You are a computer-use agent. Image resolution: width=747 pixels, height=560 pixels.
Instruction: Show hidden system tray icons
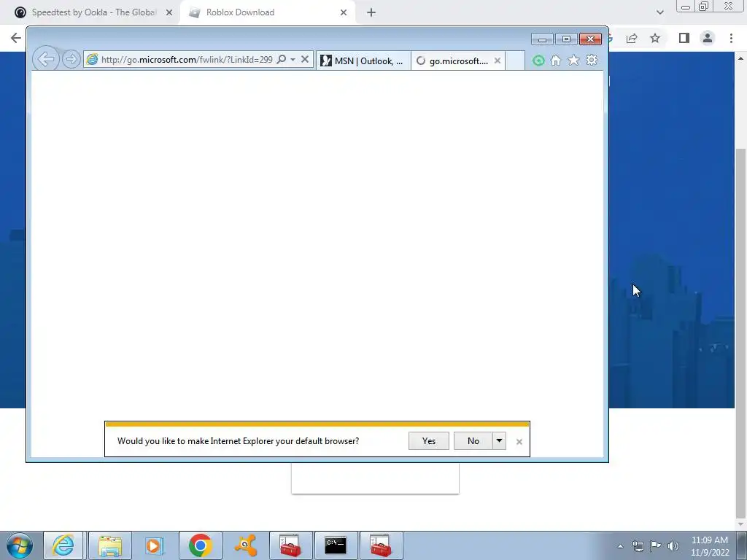click(620, 546)
